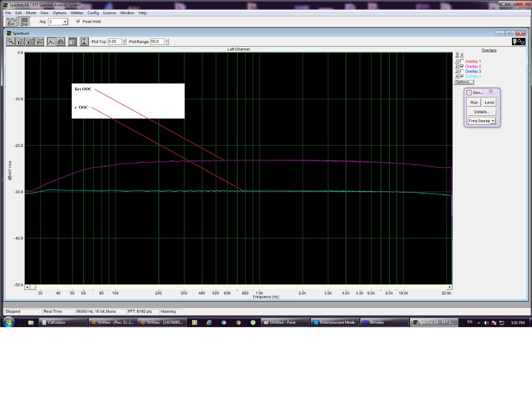Click the Zoom Out 2X icon

tap(30, 42)
